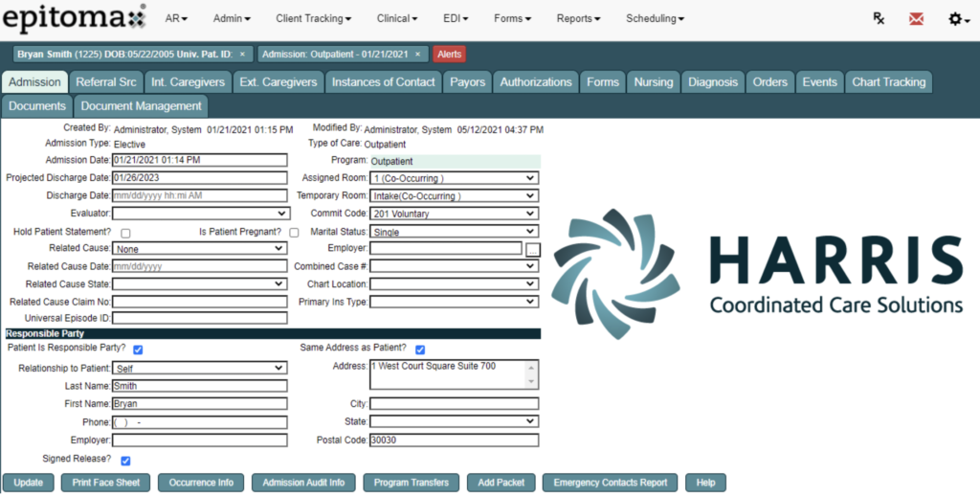The width and height of the screenshot is (980, 497).
Task: Open the Evaluator dropdown
Action: pyautogui.click(x=201, y=214)
